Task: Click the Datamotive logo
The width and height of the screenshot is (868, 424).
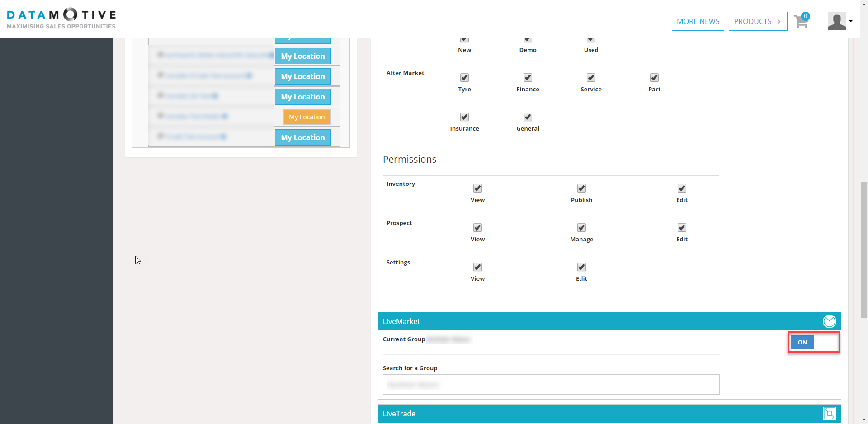Action: click(61, 19)
